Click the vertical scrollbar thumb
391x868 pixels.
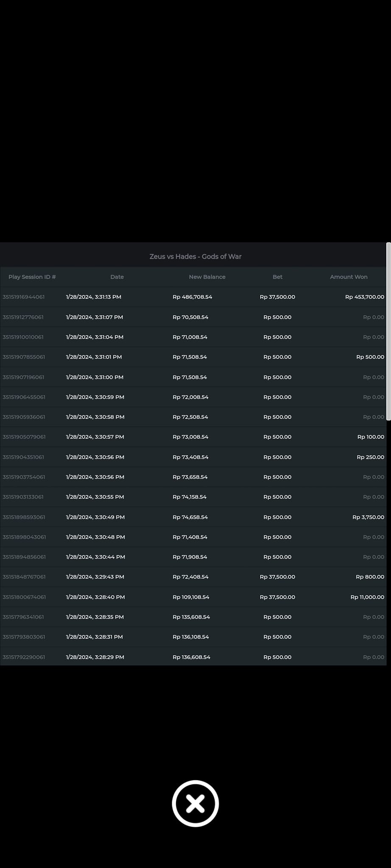click(388, 331)
